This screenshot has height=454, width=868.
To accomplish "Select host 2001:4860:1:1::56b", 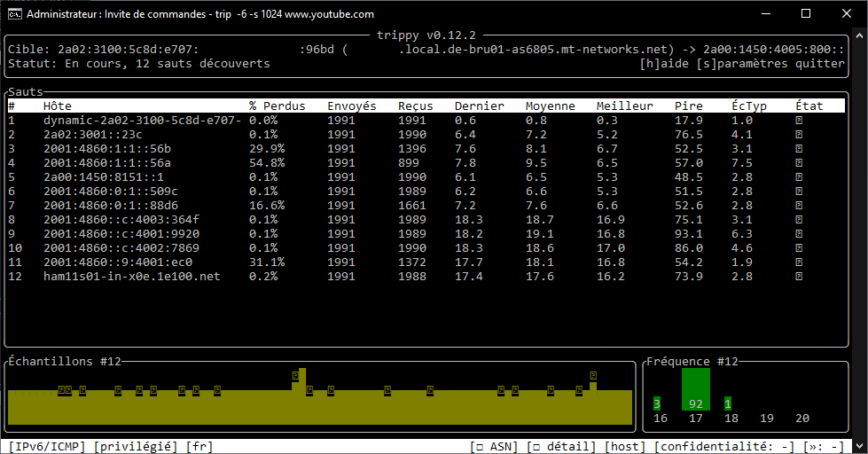I will pos(107,149).
